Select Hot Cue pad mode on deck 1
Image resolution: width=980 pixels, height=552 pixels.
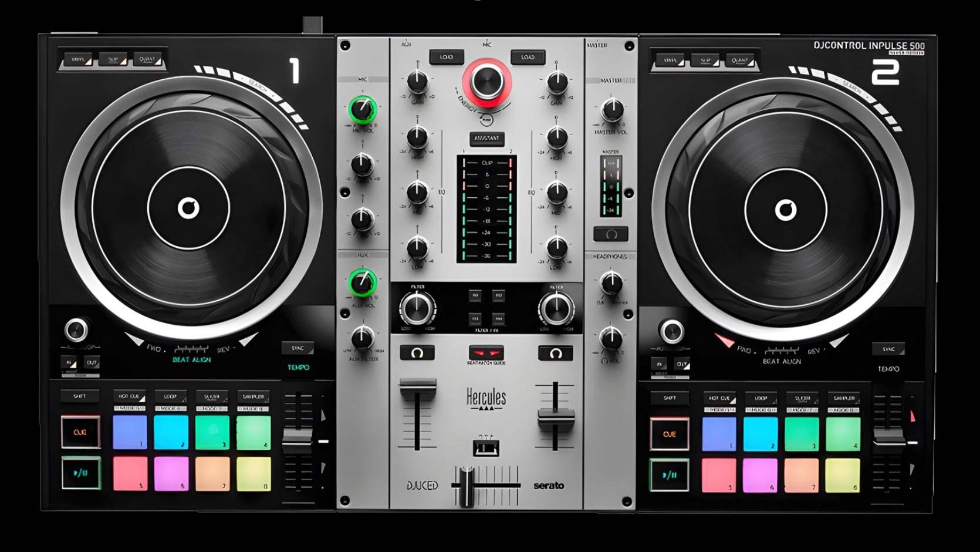tap(129, 397)
